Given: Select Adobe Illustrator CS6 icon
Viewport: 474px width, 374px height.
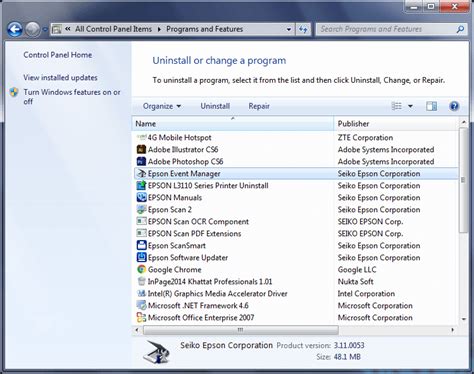Looking at the screenshot, I should pos(141,149).
